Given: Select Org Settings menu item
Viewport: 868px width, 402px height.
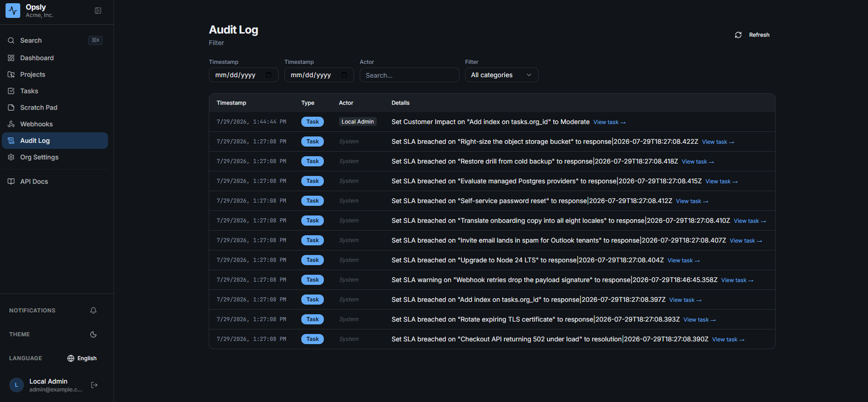Looking at the screenshot, I should (x=55, y=157).
